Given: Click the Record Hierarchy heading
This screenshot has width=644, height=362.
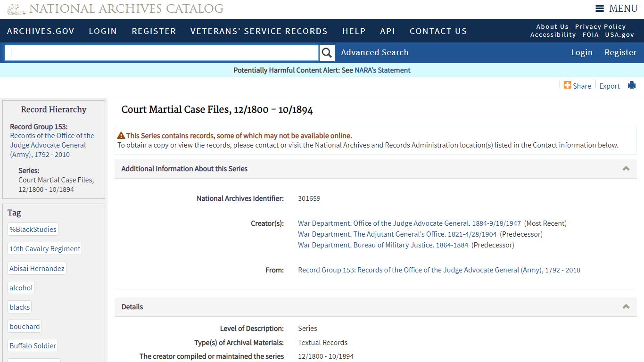Looking at the screenshot, I should click(54, 109).
